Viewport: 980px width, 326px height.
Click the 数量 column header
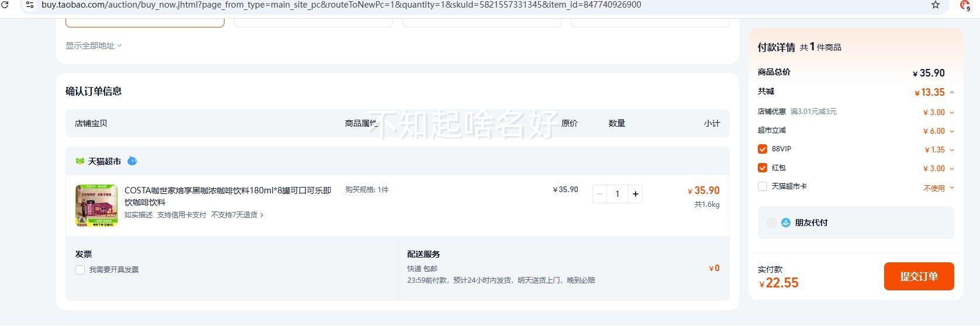click(x=617, y=123)
